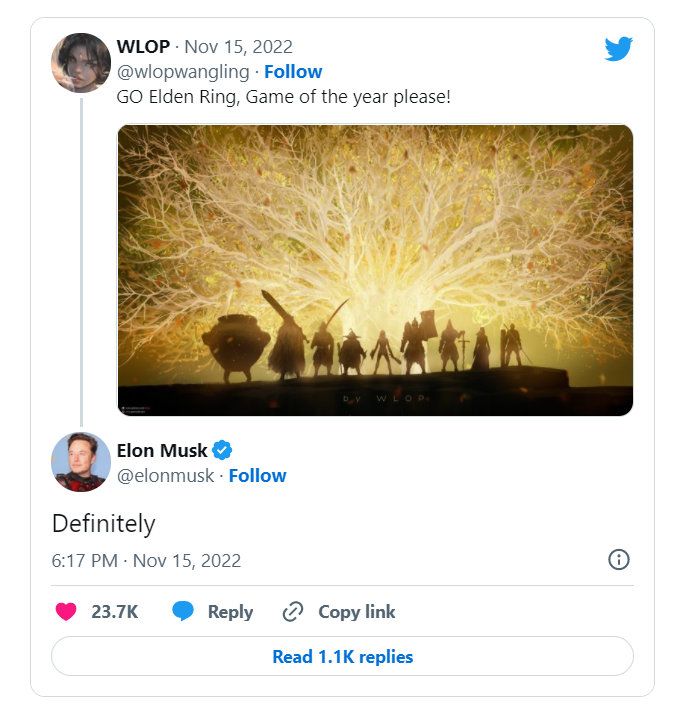Like the tweet with the heart icon
This screenshot has height=716, width=683.
(66, 612)
